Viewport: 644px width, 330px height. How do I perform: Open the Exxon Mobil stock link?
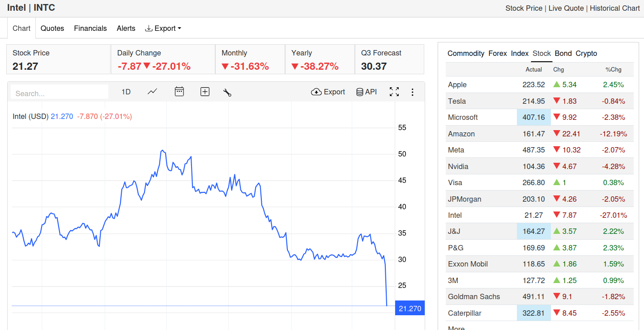pos(468,264)
